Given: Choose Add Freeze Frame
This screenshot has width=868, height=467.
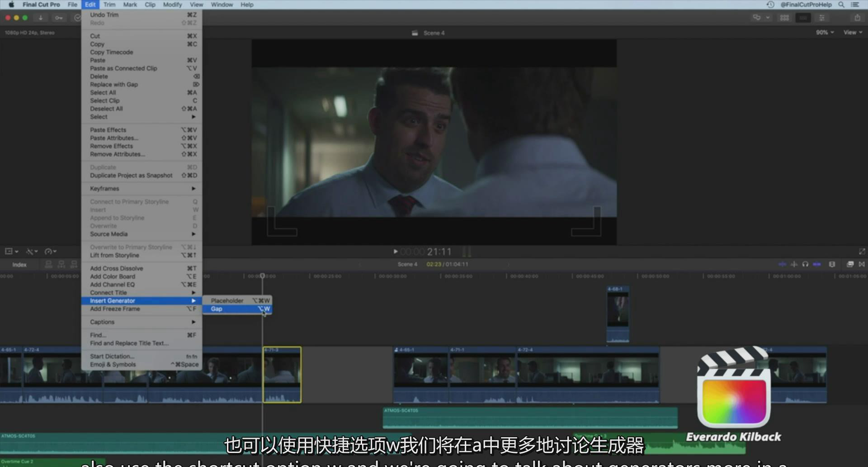Looking at the screenshot, I should click(142, 309).
